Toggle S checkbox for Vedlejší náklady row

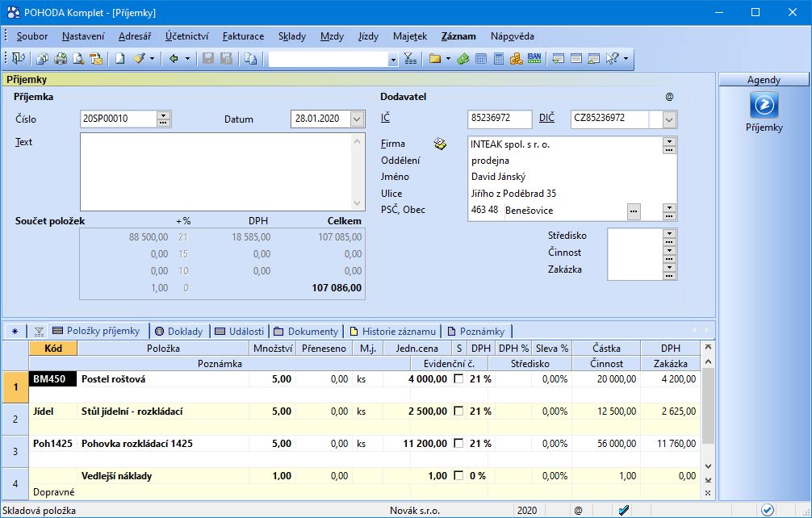(458, 475)
